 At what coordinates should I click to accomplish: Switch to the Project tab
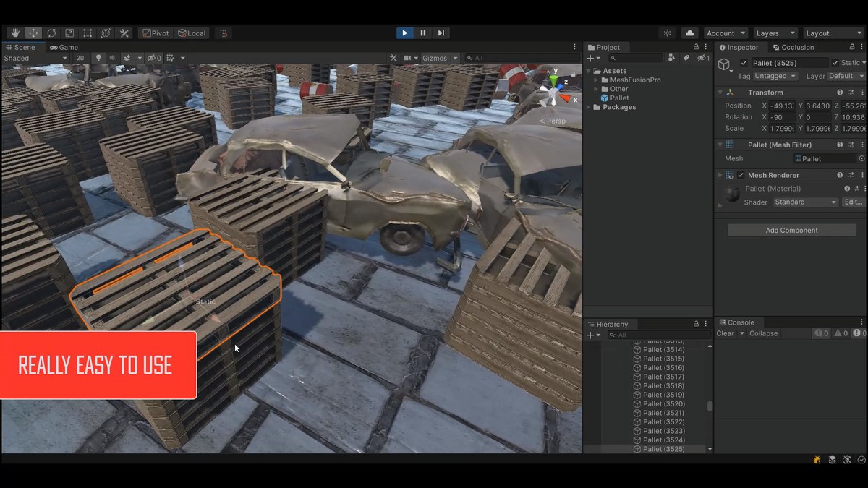[x=603, y=47]
